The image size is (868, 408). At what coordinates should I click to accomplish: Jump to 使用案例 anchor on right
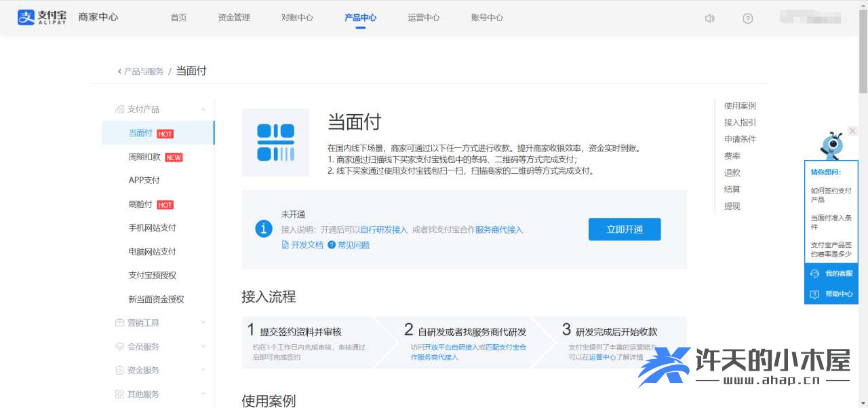pyautogui.click(x=740, y=106)
